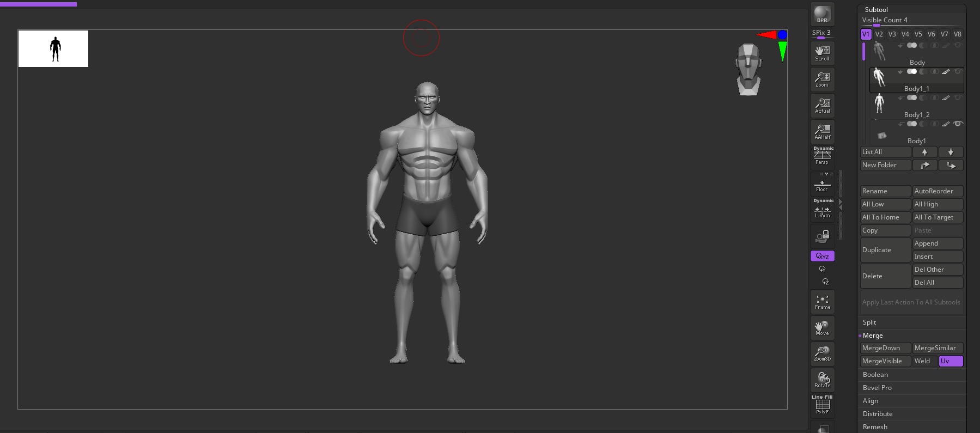
Task: Select the Body subtool thumbnail
Action: tap(879, 51)
